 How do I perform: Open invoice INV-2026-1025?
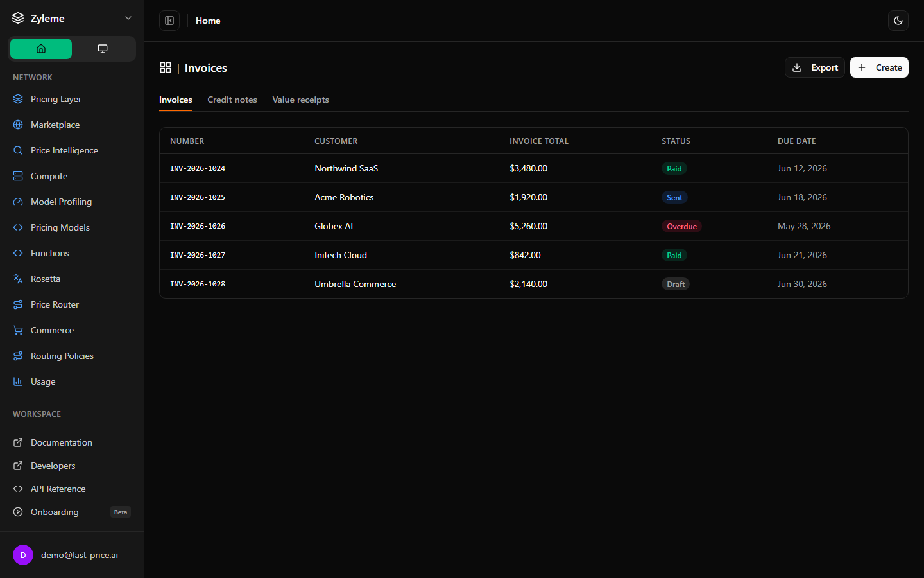point(198,197)
